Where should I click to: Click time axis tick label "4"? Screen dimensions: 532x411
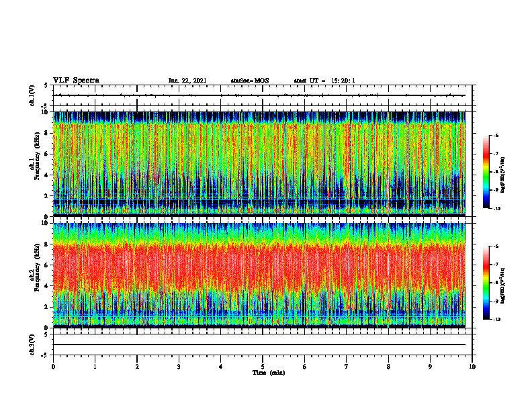[221, 367]
